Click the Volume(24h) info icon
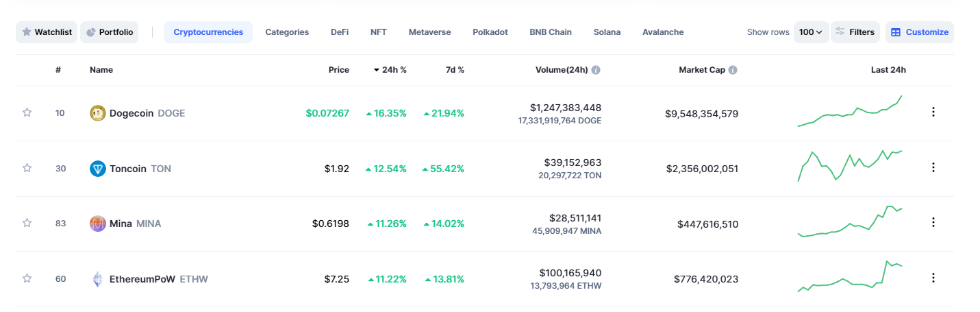The image size is (980, 312). click(596, 70)
